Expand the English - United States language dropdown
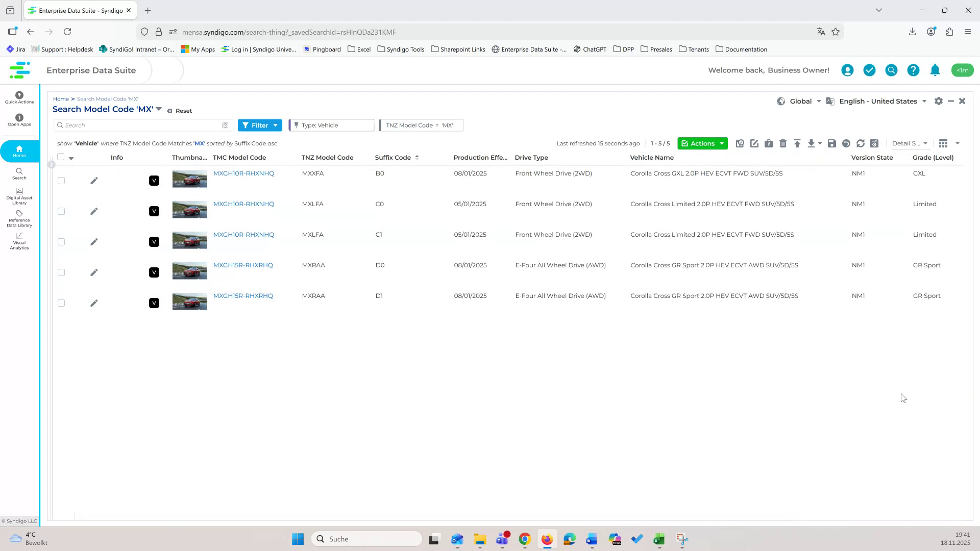The height and width of the screenshot is (551, 980). point(881,101)
